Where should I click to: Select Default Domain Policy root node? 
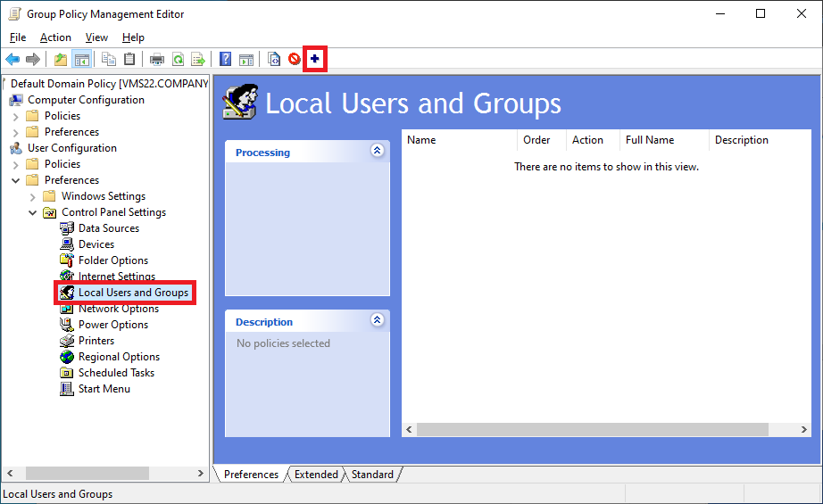coord(109,84)
